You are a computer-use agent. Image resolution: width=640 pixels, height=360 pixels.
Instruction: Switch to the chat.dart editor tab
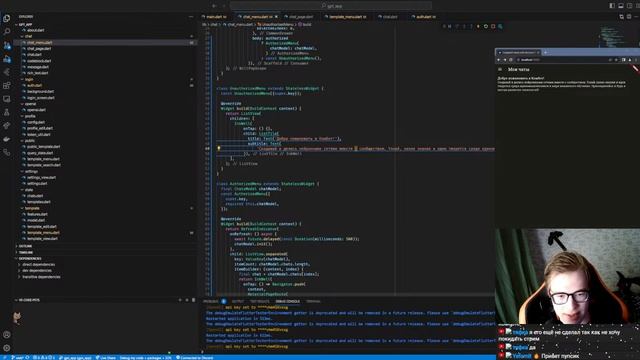390,17
